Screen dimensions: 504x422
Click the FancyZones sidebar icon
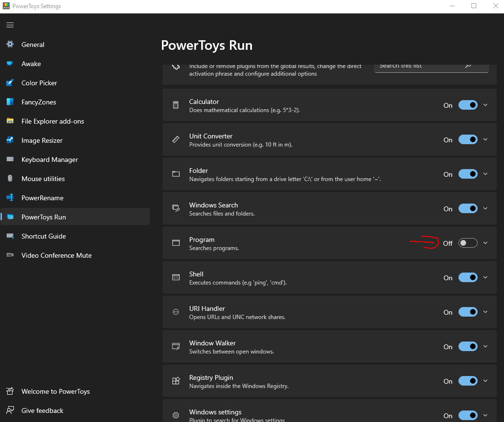click(10, 102)
